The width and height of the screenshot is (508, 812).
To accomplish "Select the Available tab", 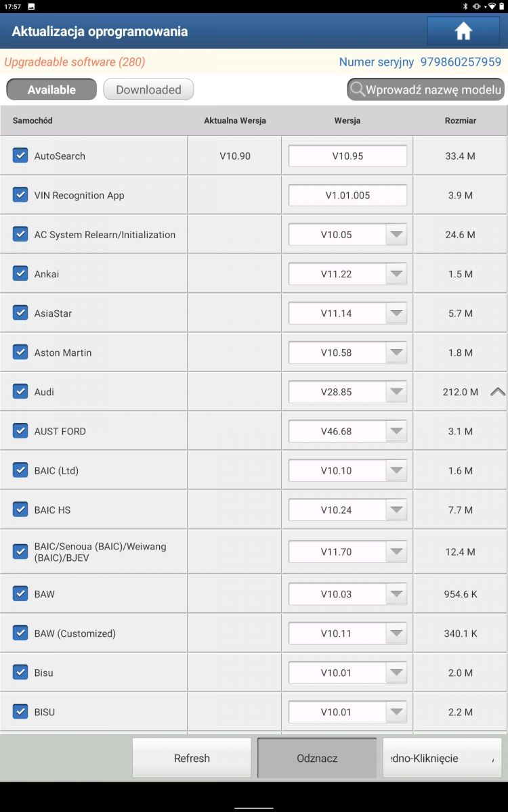I will click(x=51, y=89).
